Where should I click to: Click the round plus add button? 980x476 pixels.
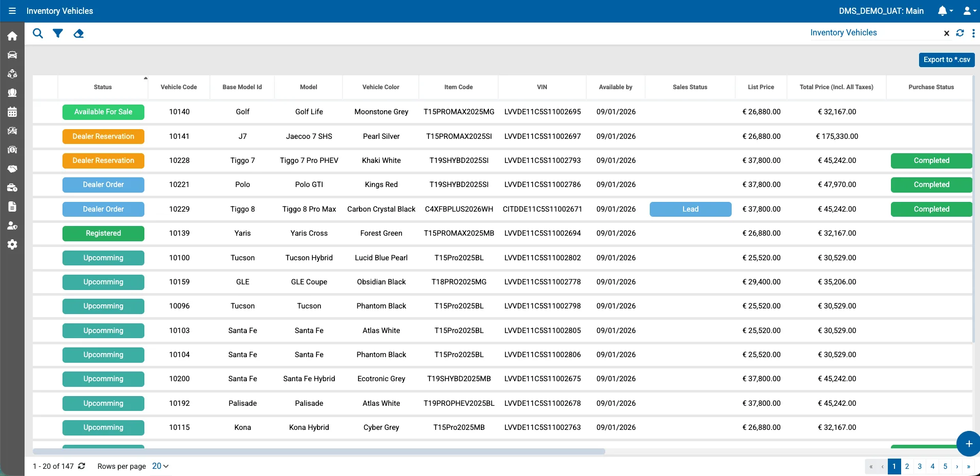coord(969,444)
